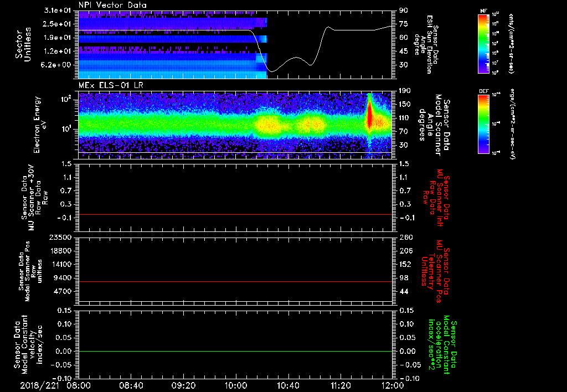Image resolution: width=567 pixels, height=392 pixels.
Task: Click the green zero-velocity line
Action: 235,351
